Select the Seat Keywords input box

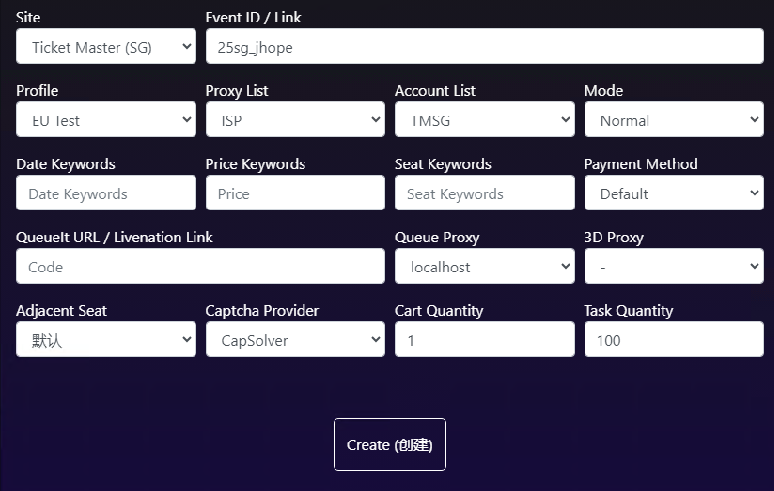click(484, 193)
